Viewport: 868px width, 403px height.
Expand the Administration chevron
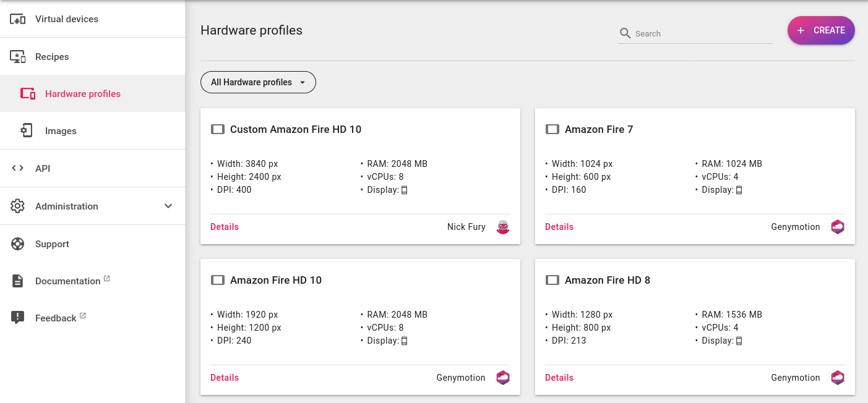pyautogui.click(x=168, y=206)
